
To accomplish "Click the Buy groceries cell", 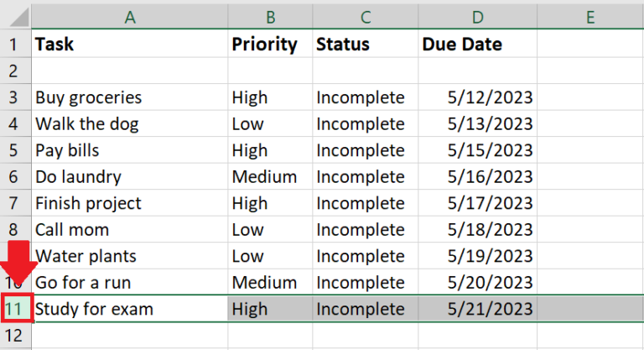I will pos(129,97).
